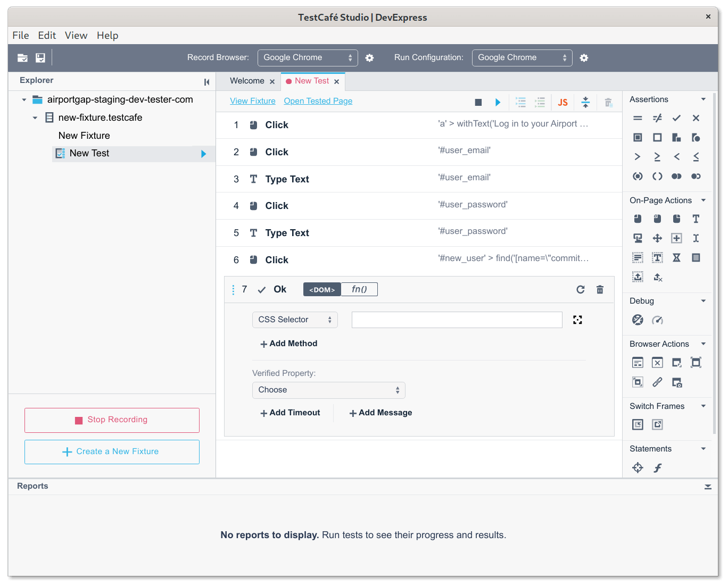The width and height of the screenshot is (728, 586).
Task: Click Create a New Fixture button
Action: pos(112,452)
